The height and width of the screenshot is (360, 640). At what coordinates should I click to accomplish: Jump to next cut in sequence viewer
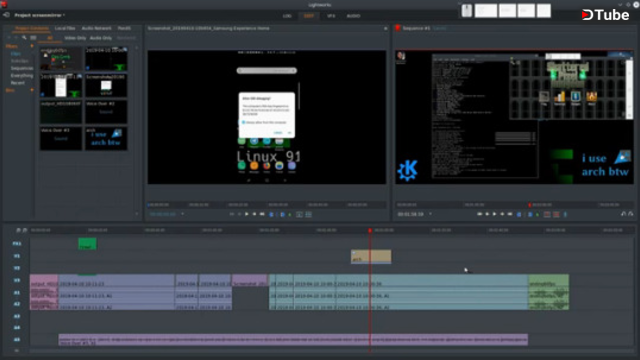510,214
